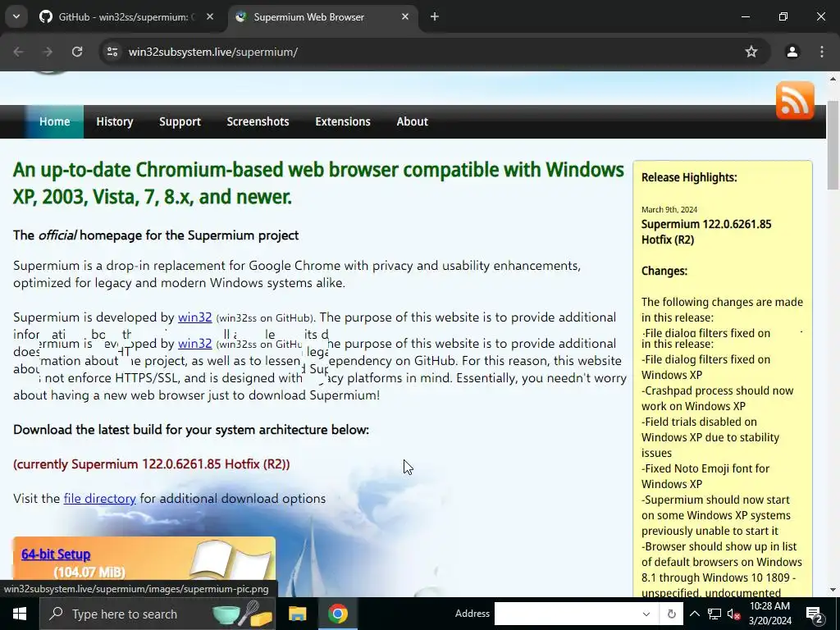Viewport: 840px width, 630px height.
Task: Open the notification center icon
Action: pos(815,614)
